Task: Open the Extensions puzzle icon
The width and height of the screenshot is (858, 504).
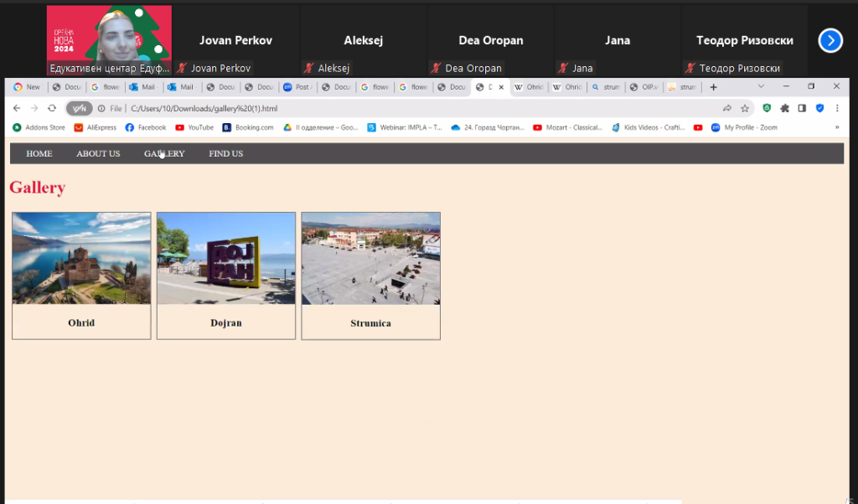Action: (x=785, y=108)
